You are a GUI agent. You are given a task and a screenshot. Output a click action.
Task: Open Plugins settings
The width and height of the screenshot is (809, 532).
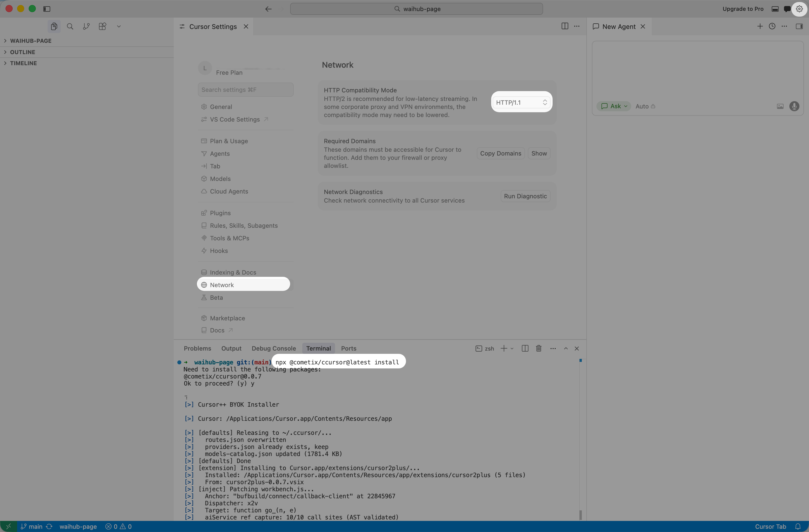pos(245,213)
